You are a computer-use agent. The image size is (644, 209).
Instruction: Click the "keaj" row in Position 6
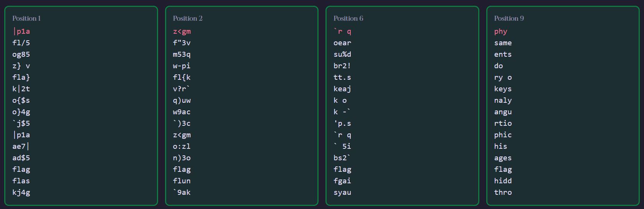342,89
